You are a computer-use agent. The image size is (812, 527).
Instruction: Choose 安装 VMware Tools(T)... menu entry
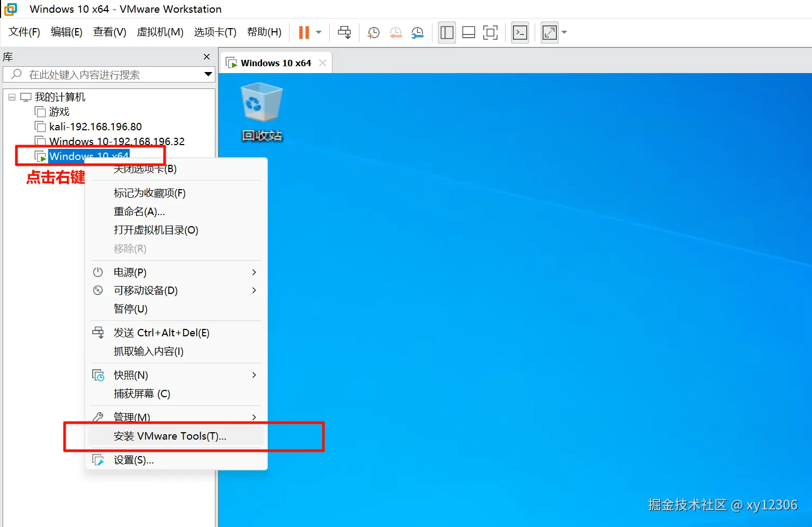tap(176, 436)
